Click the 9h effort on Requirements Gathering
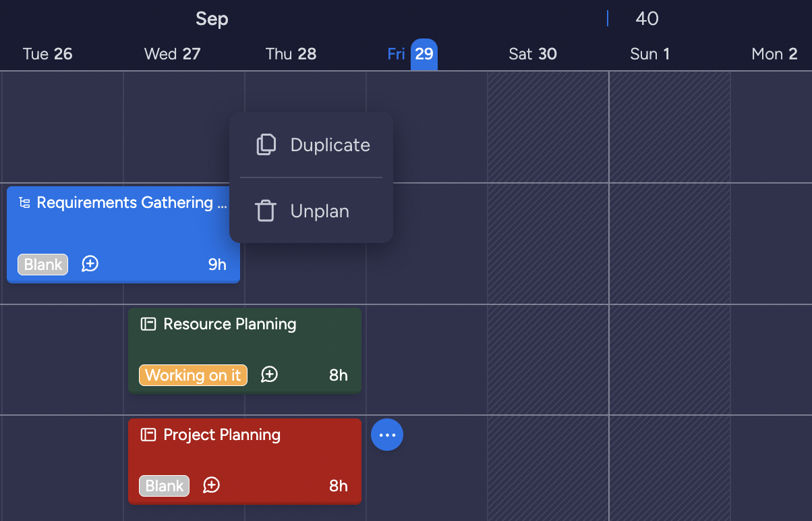 pos(217,265)
